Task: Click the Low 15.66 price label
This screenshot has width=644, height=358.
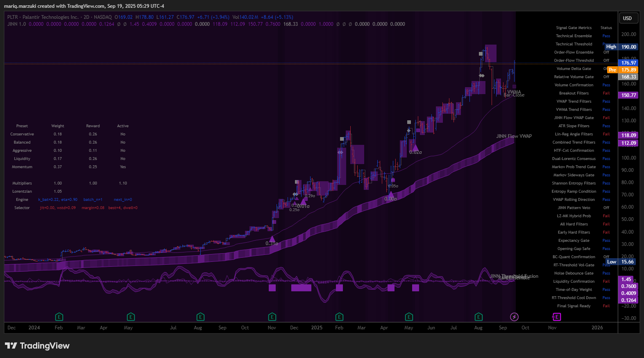Action: (621, 262)
